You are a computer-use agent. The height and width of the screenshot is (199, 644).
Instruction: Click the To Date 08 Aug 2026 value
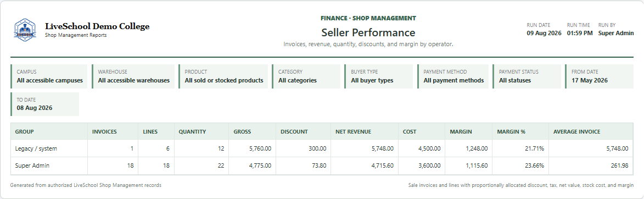(35, 108)
